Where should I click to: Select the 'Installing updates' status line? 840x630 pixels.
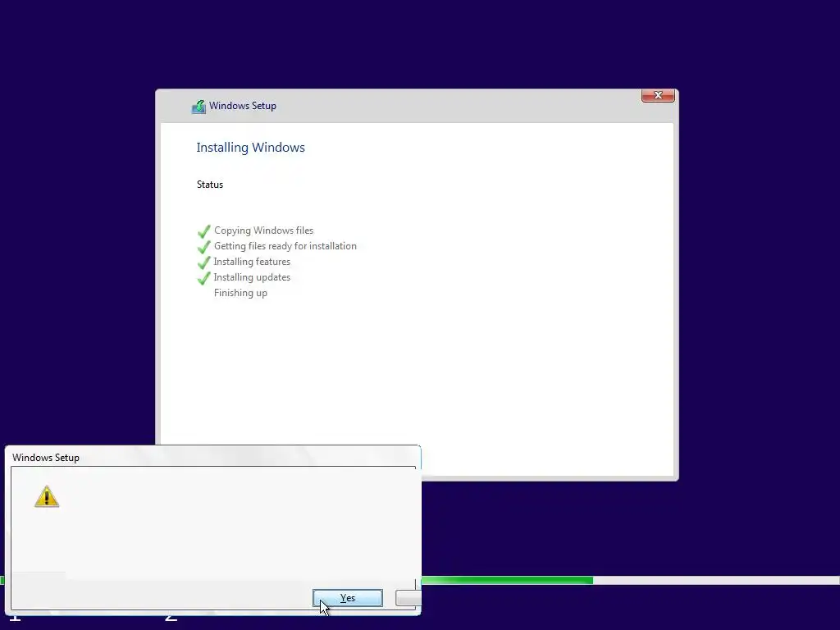[x=252, y=277]
